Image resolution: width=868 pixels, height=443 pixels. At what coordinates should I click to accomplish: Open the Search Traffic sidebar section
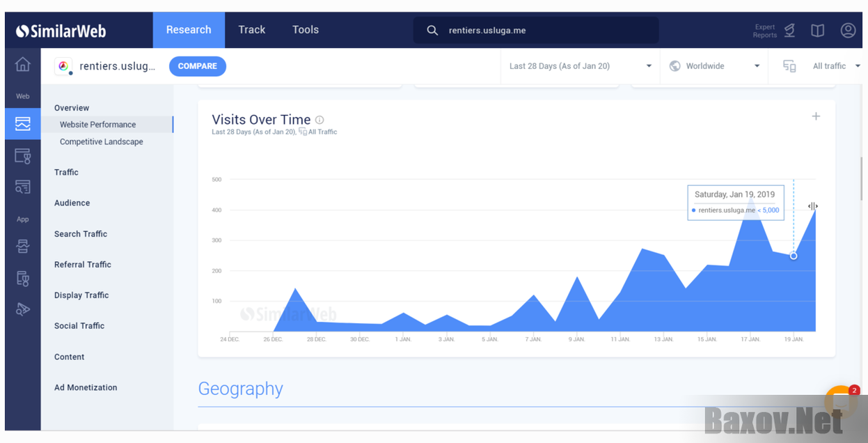[81, 234]
